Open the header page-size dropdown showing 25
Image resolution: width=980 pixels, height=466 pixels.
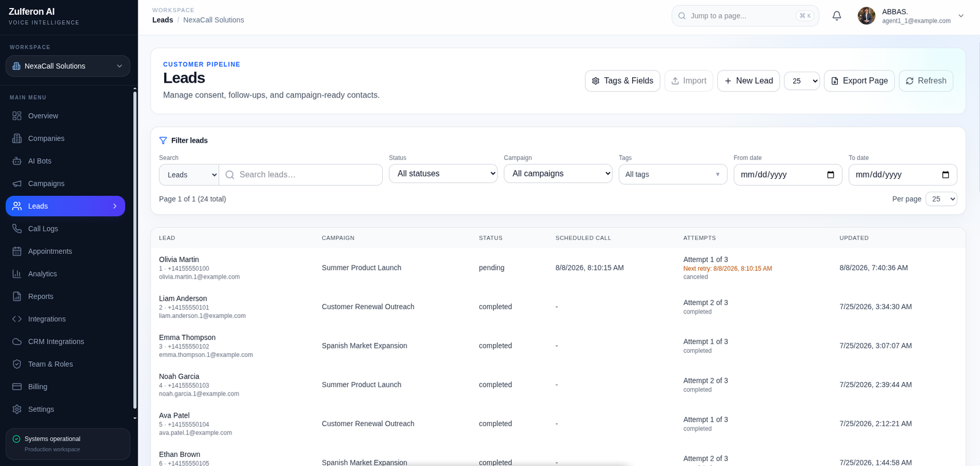coord(802,81)
